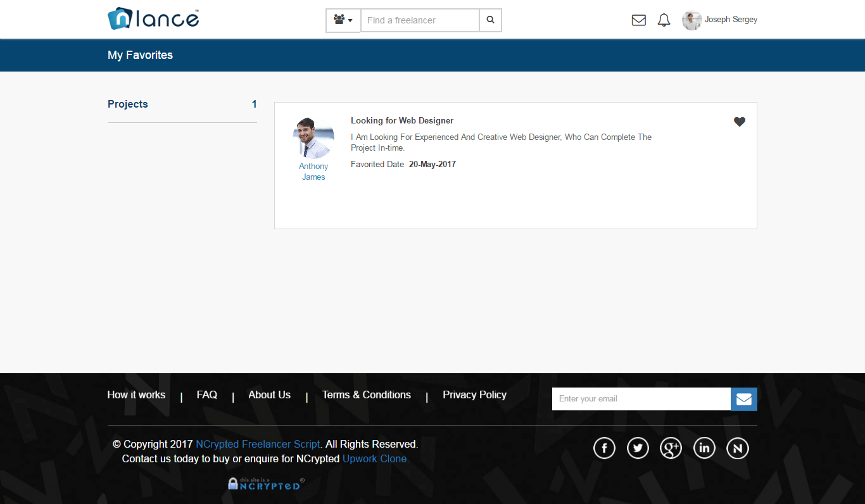Open the Google Plus social icon
The width and height of the screenshot is (865, 504).
[671, 449]
